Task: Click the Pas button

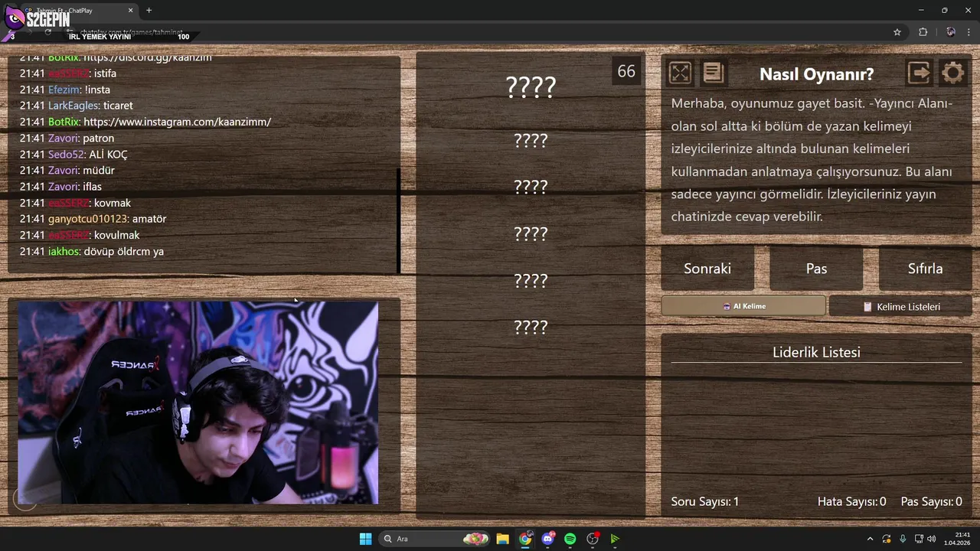Action: pos(816,269)
